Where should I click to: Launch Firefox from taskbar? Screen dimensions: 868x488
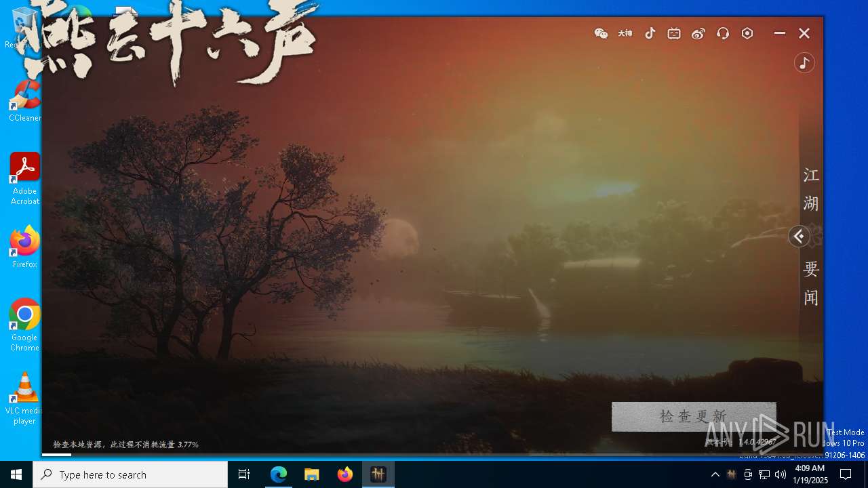point(345,474)
